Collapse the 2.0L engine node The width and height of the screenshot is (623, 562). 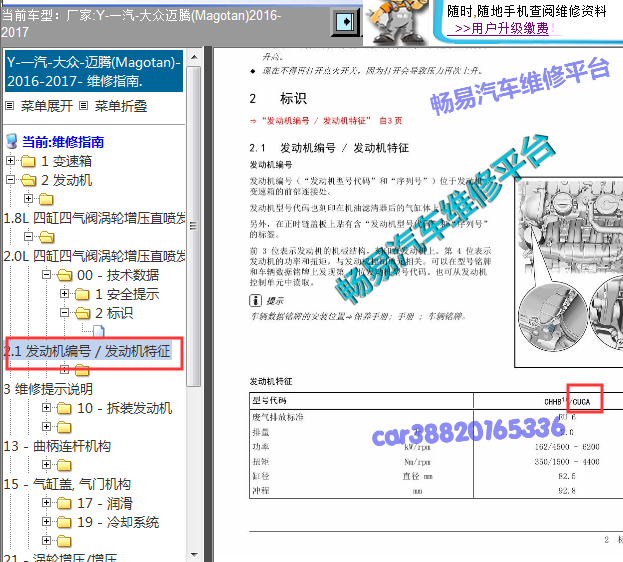coord(28,236)
